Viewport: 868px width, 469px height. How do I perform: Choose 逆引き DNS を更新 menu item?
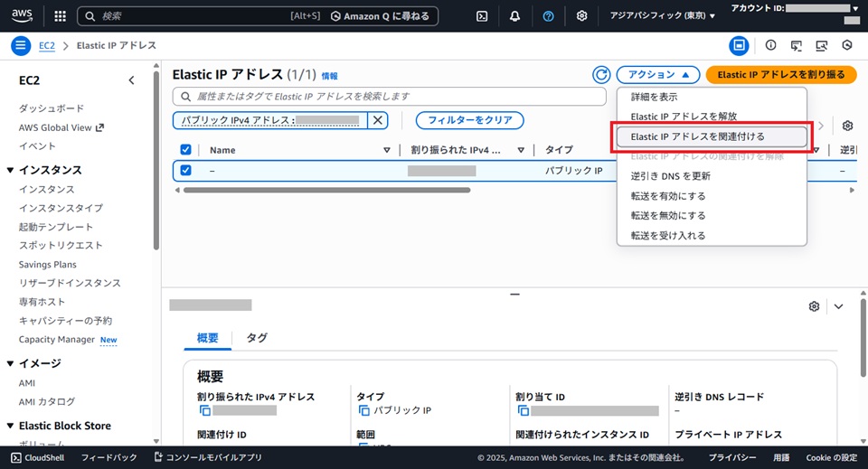coord(712,176)
